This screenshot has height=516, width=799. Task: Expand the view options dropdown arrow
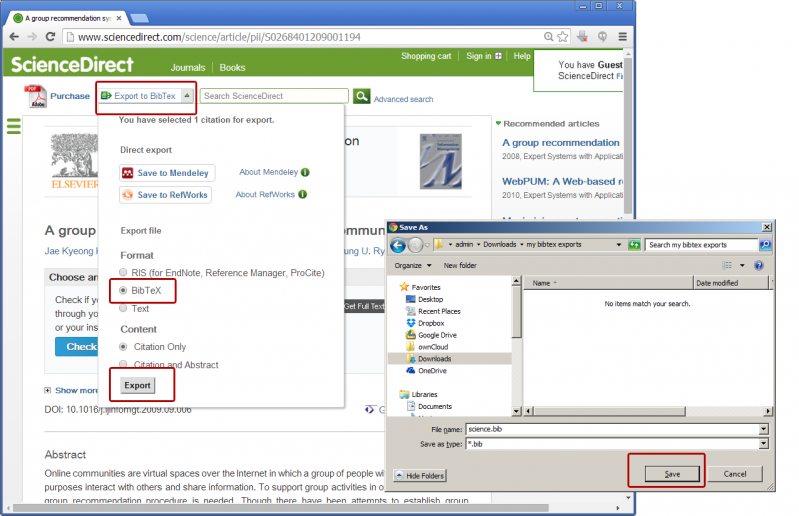[742, 265]
